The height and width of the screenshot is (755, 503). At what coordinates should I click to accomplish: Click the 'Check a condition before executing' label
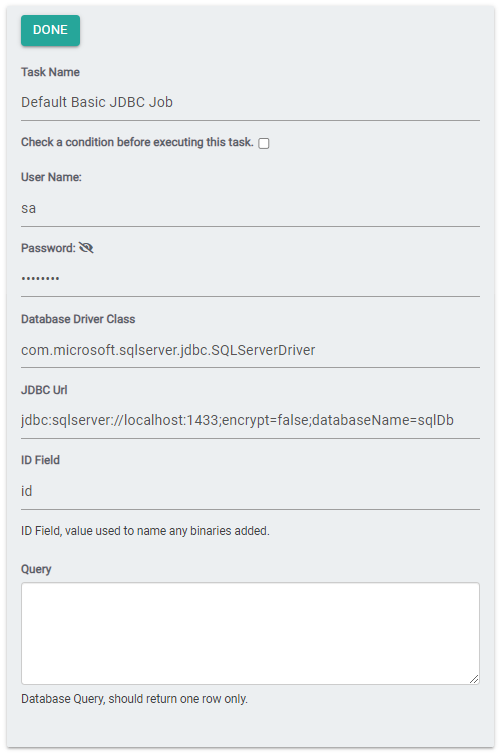(137, 143)
